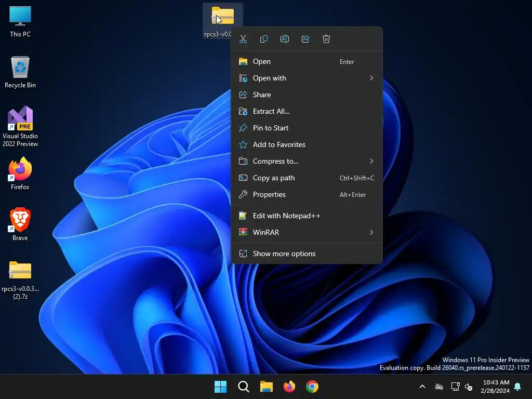Select Share menu entry

(307, 95)
